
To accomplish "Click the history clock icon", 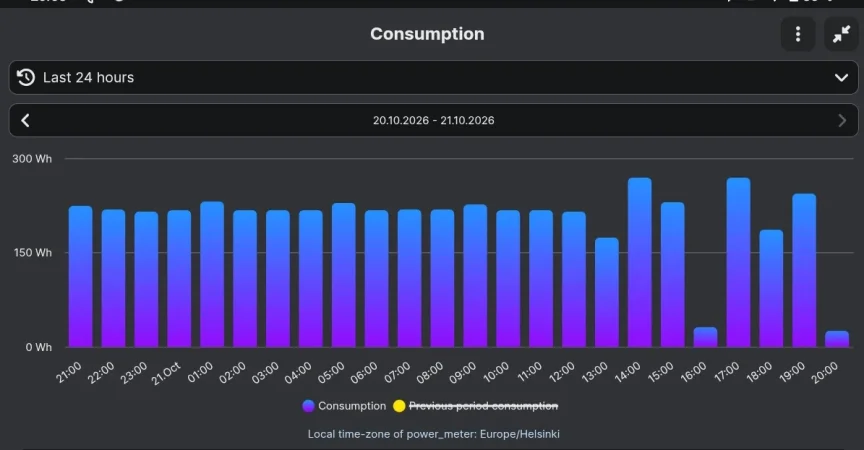I will (x=25, y=77).
